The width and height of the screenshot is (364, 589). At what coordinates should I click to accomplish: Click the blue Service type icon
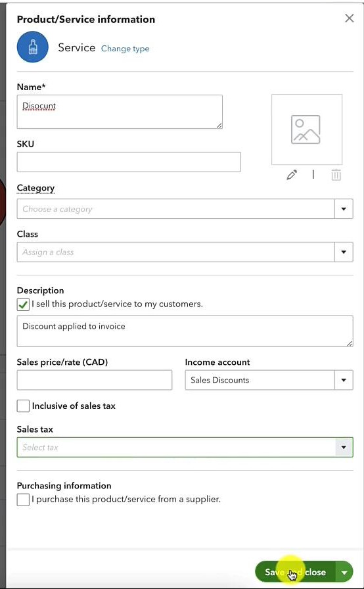pyautogui.click(x=33, y=47)
